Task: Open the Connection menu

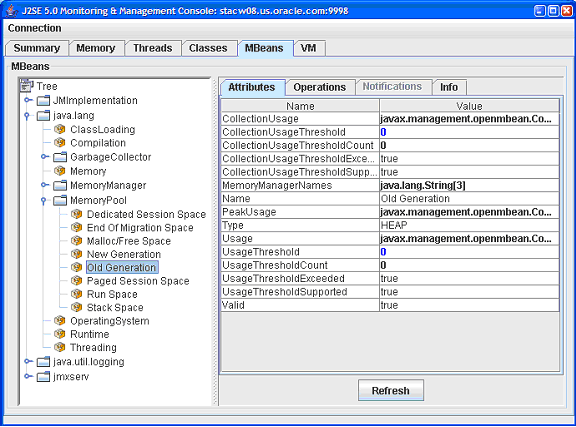Action: pyautogui.click(x=35, y=28)
